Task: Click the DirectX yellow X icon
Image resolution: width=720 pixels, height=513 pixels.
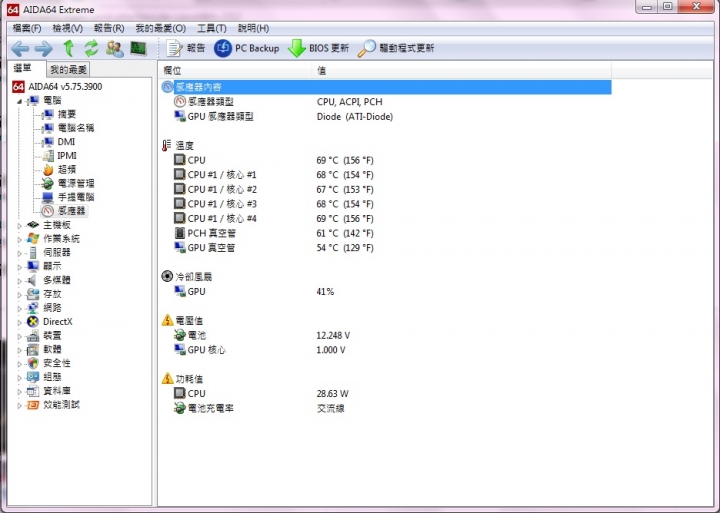Action: pyautogui.click(x=33, y=322)
